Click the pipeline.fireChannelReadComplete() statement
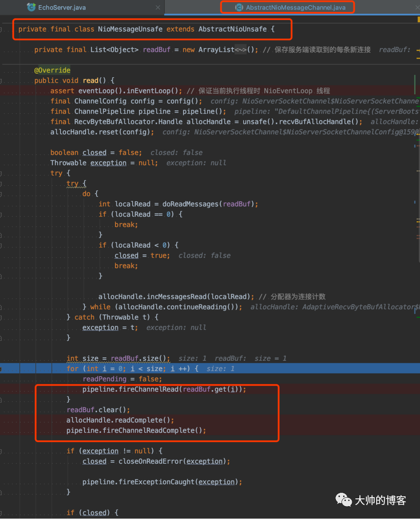 (x=136, y=431)
